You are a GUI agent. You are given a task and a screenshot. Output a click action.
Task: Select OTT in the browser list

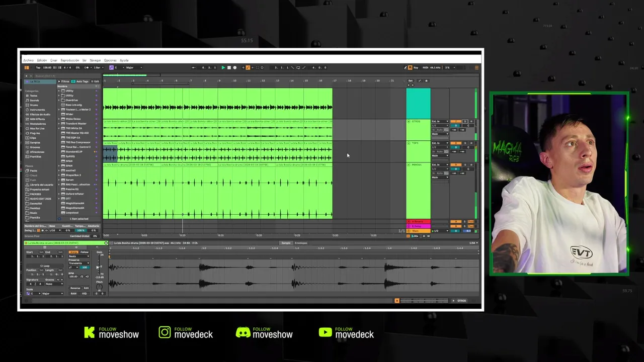[68, 199]
